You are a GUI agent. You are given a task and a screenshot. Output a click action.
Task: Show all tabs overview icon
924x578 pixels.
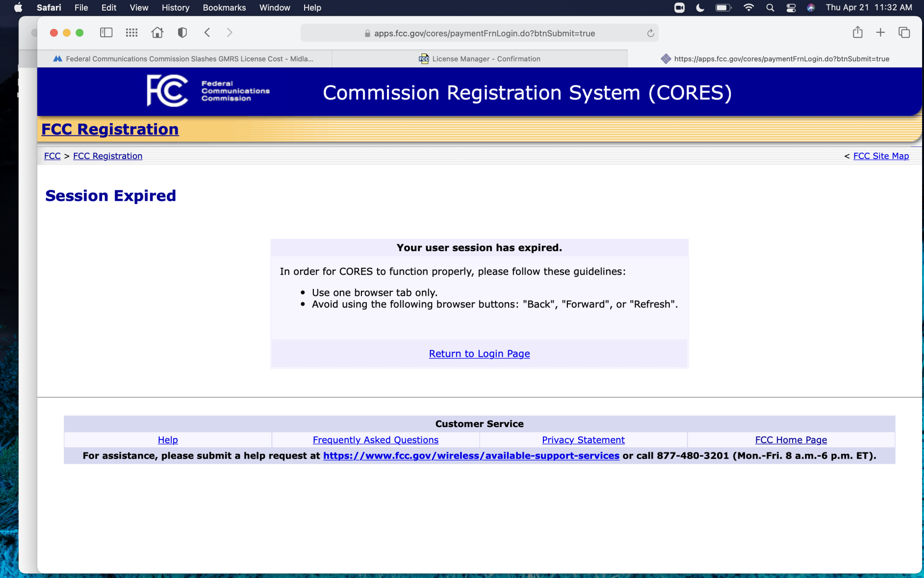(x=904, y=32)
